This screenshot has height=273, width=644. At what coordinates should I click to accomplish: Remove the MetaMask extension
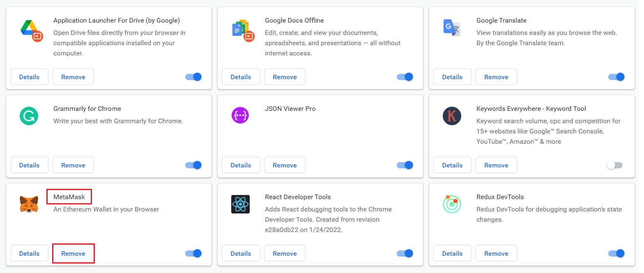click(73, 253)
